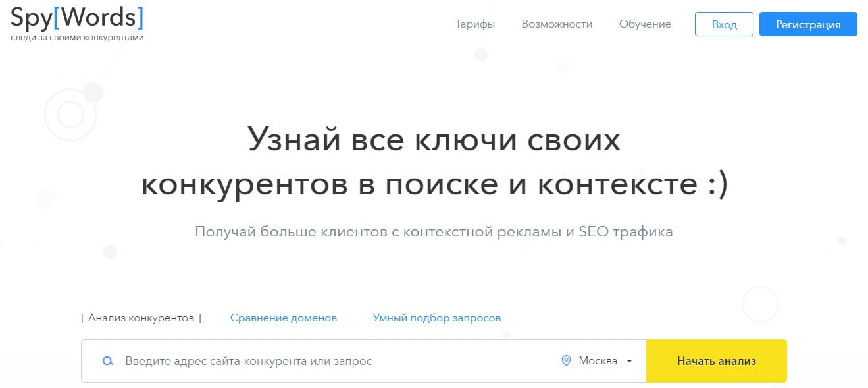Click the location pin icon beside Москва
This screenshot has height=388, width=868.
point(566,361)
